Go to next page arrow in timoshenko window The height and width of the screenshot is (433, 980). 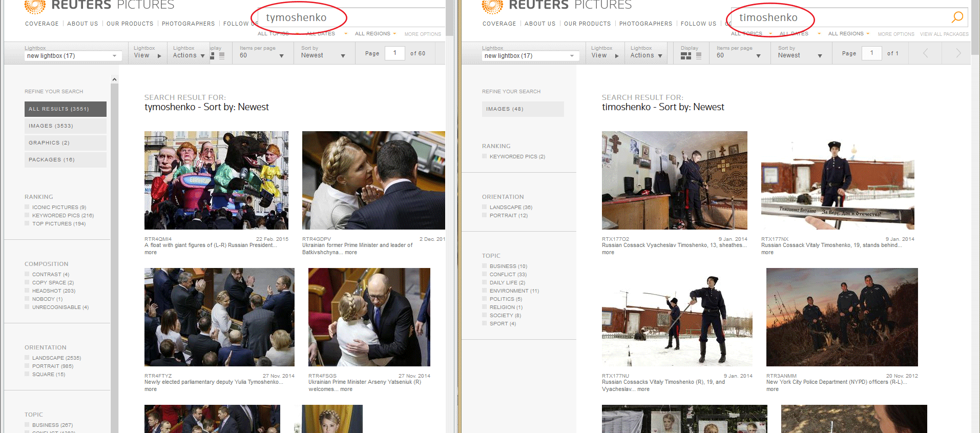(958, 53)
